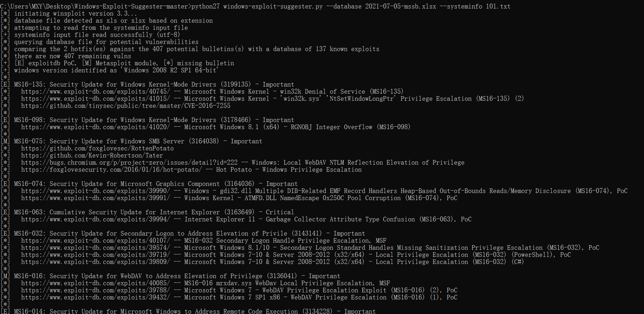Screen dimensions: 644x314
Task: Click the bugs.chromium.org project-zero URL
Action: click(129, 162)
